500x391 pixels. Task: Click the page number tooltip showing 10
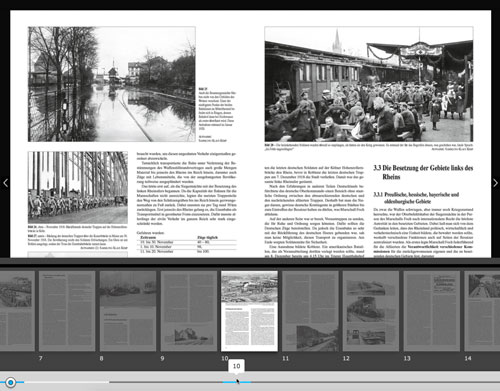coord(236,366)
